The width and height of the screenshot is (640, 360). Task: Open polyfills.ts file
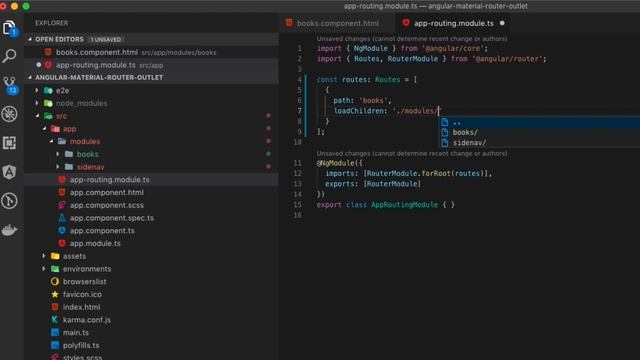(81, 345)
